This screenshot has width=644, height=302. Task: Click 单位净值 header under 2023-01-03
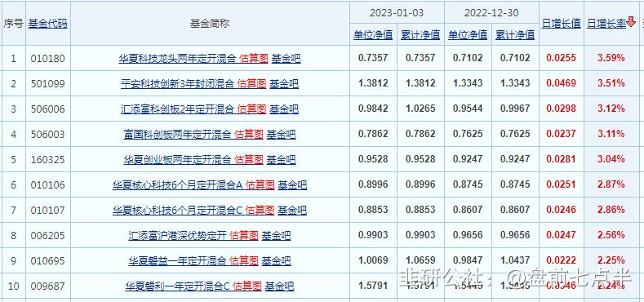(x=373, y=35)
